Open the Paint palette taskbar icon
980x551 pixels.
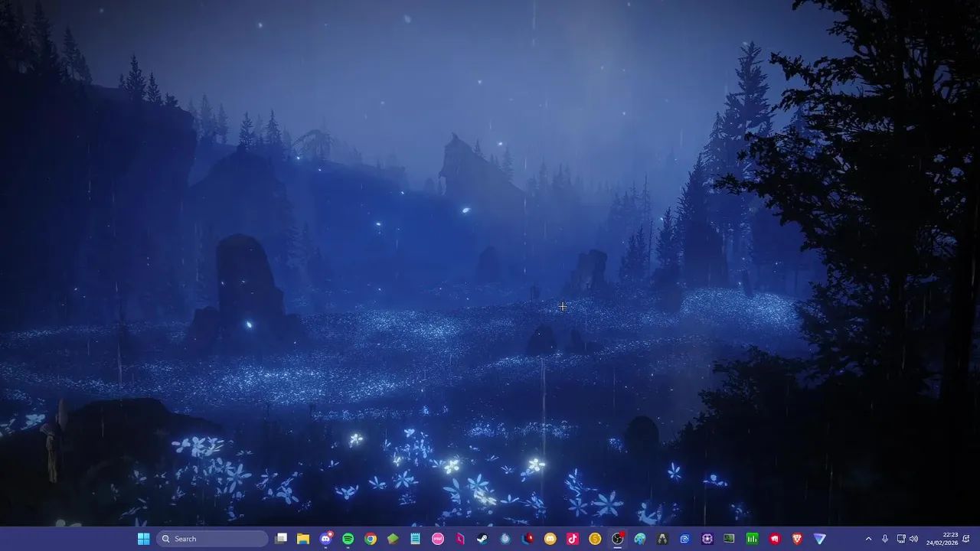click(640, 539)
